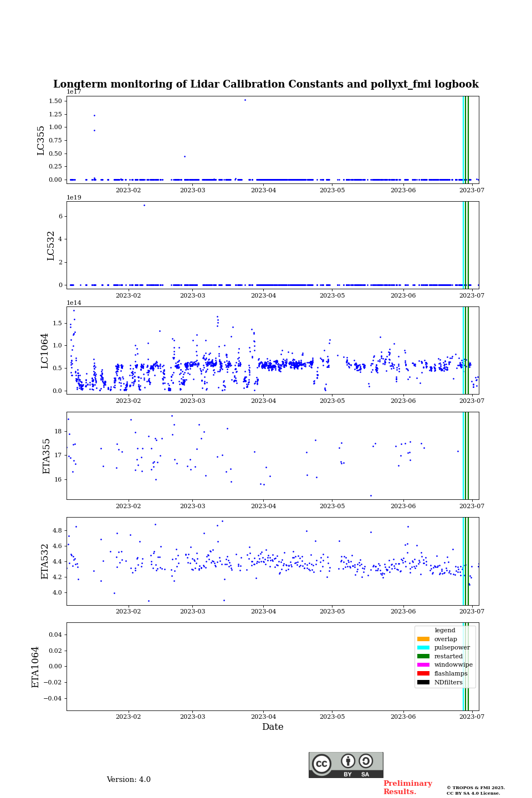This screenshot has height=798, width=532.
Task: Click the ETA1064 y-axis label
Action: [x=35, y=667]
